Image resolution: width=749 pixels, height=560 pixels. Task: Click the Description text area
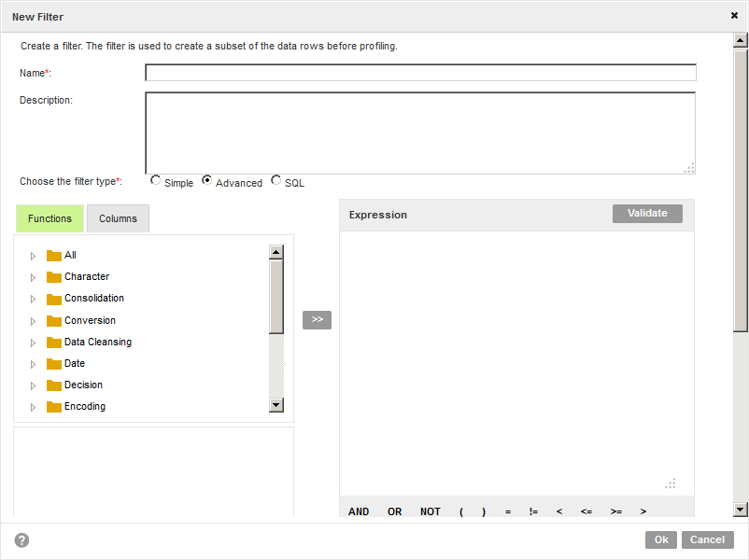420,133
